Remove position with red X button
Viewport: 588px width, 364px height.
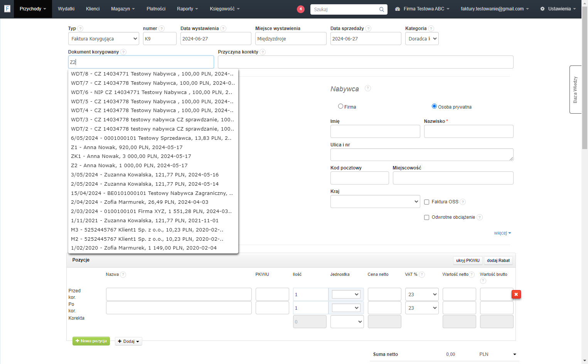[x=516, y=294]
